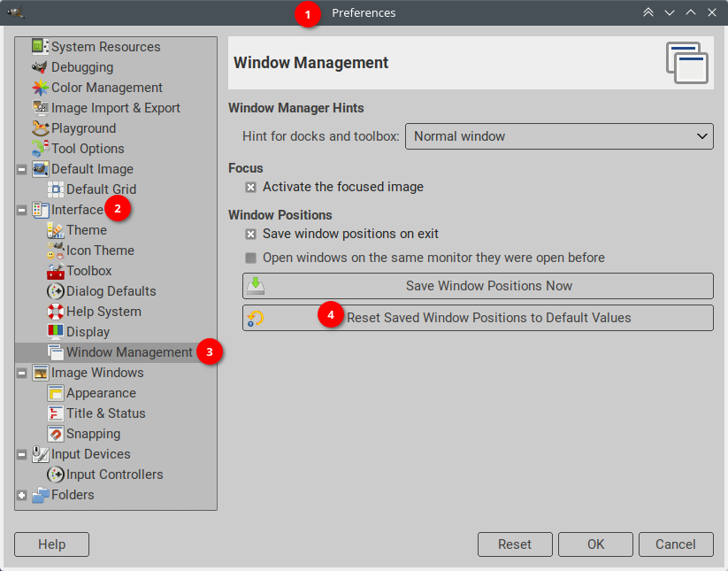This screenshot has width=728, height=571.
Task: Click the Input Devices icon
Action: tap(40, 454)
